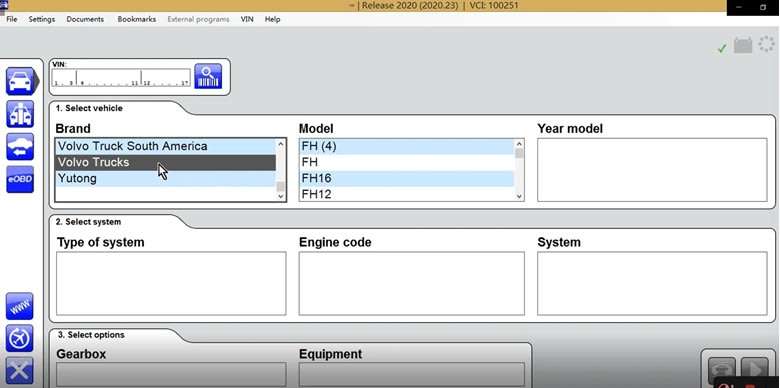The image size is (780, 388).
Task: Open the Settings menu
Action: (x=42, y=19)
